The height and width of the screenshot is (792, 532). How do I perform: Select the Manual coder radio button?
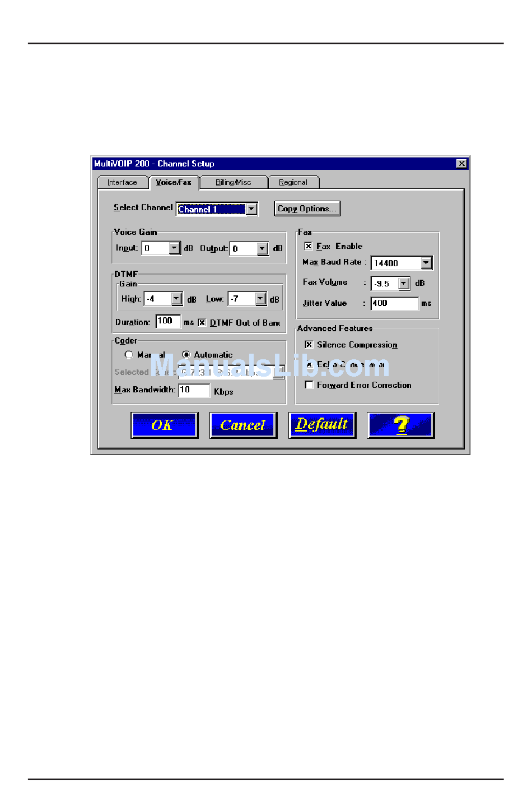pyautogui.click(x=129, y=355)
